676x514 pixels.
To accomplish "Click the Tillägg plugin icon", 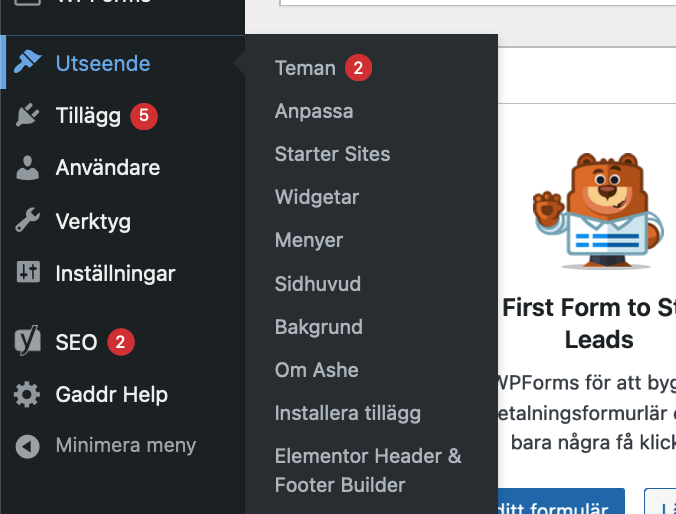I will [28, 116].
